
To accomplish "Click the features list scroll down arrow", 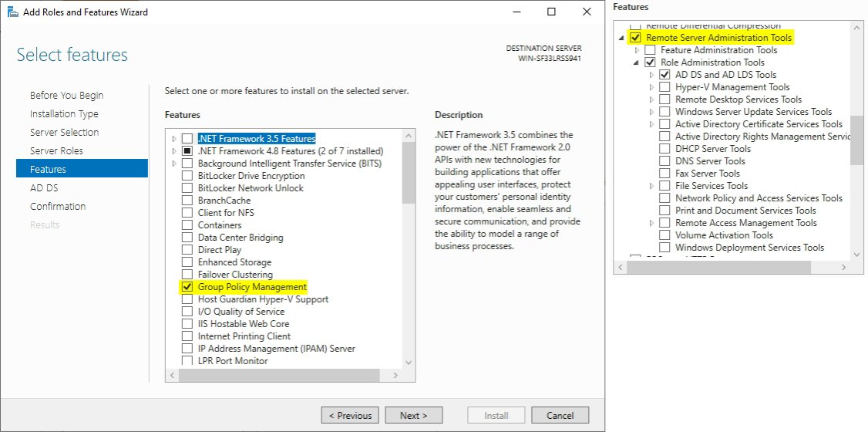I will pos(409,361).
